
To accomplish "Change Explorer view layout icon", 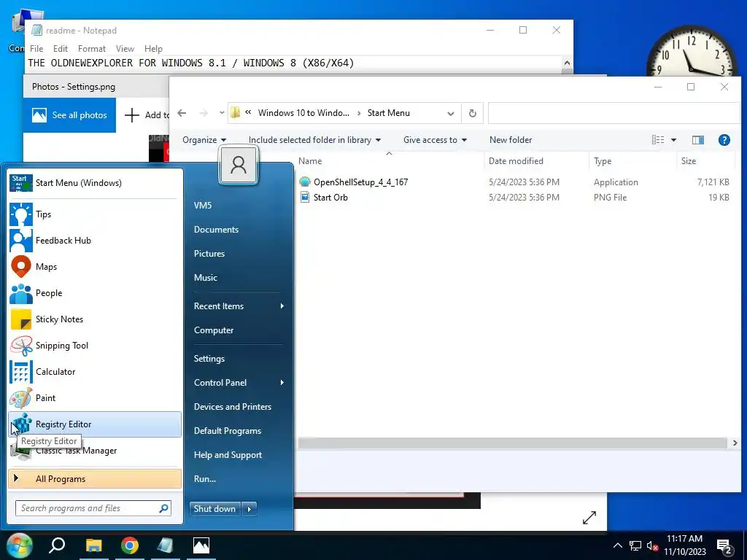I will coord(658,140).
